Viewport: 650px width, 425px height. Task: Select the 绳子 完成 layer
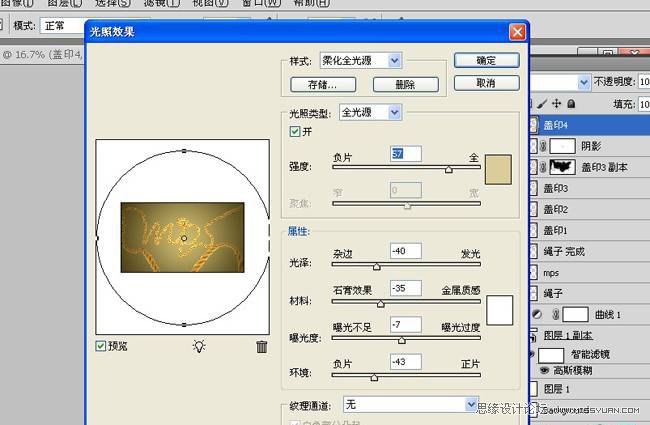click(589, 251)
